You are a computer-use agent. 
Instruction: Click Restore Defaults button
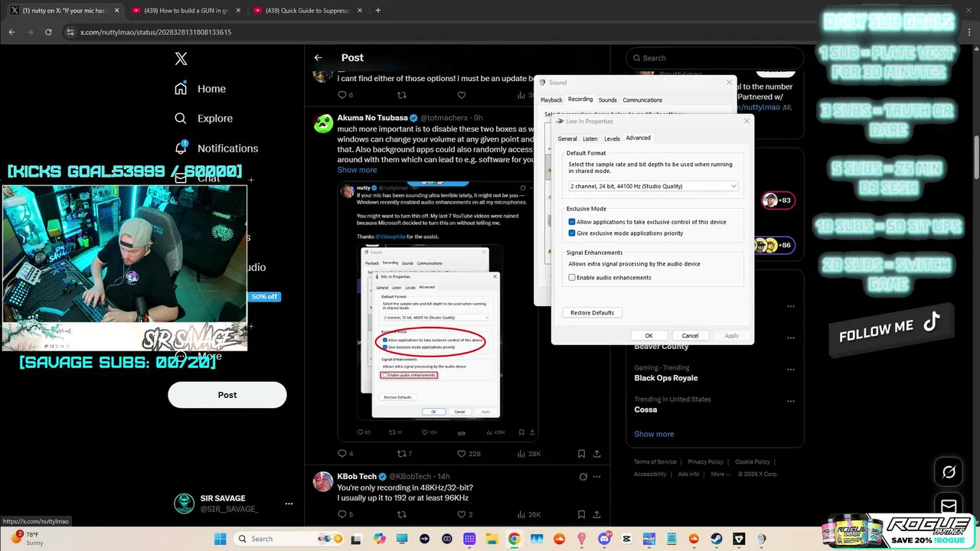(x=592, y=312)
